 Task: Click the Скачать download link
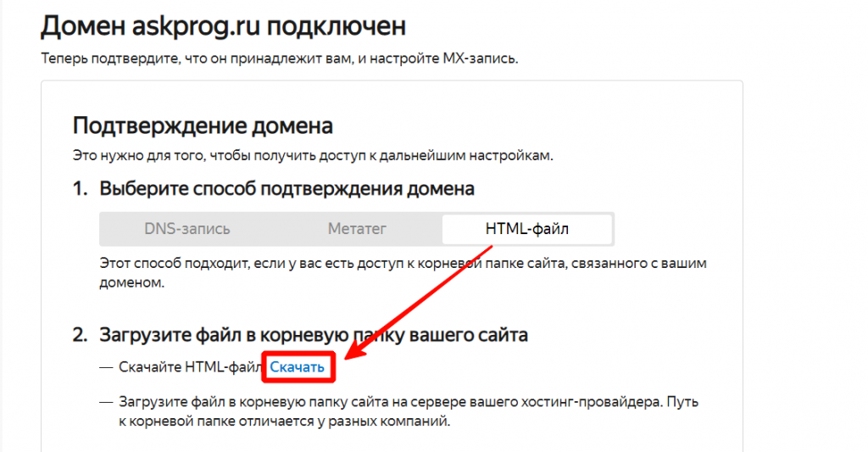click(297, 367)
